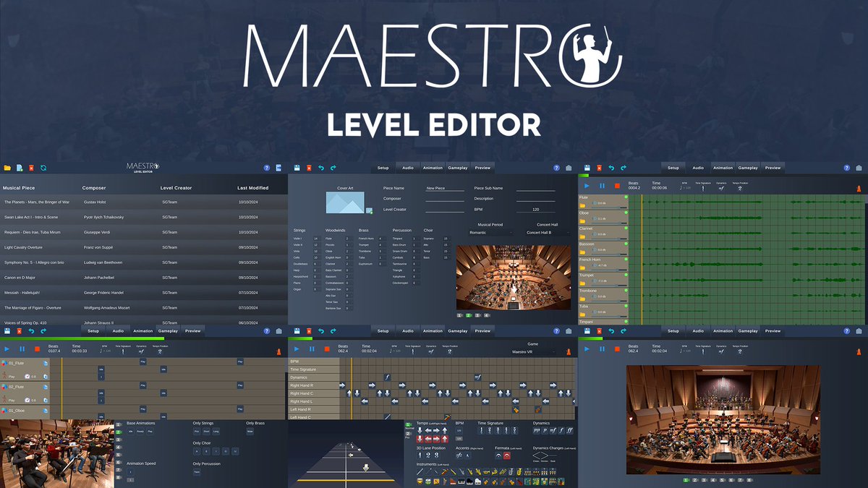Image resolution: width=868 pixels, height=488 pixels.
Task: Select the Messiah - Hallelujah! row
Action: (145, 293)
